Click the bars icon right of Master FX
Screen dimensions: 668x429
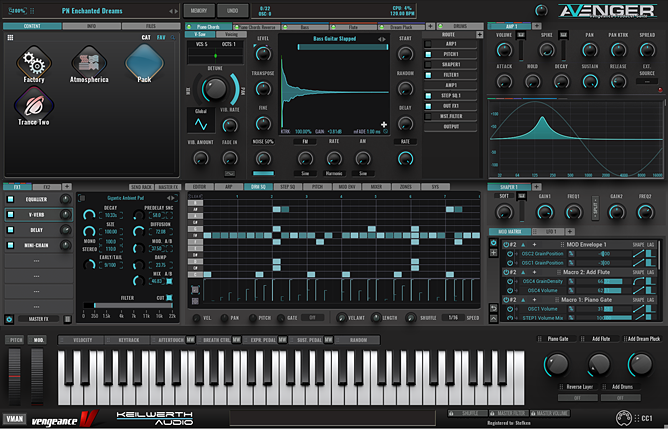67,319
